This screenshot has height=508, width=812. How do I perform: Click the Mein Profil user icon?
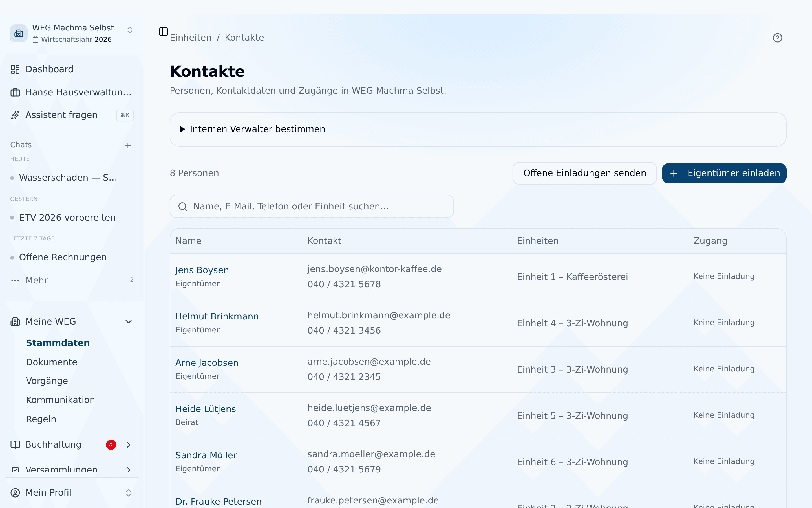click(x=15, y=492)
